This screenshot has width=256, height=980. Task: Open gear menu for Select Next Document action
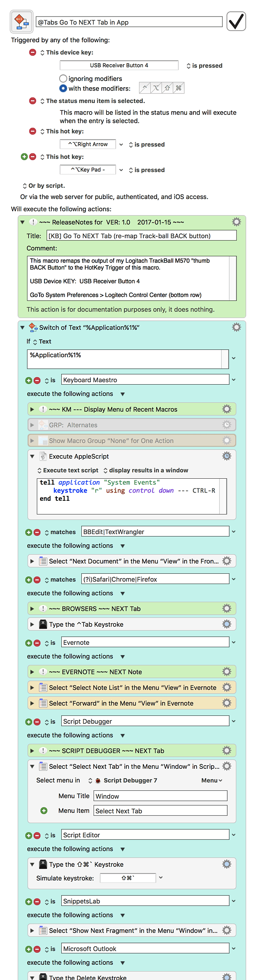(x=227, y=561)
